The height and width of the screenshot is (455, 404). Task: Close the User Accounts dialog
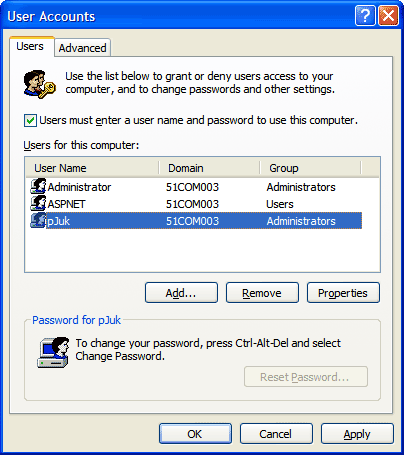[388, 15]
